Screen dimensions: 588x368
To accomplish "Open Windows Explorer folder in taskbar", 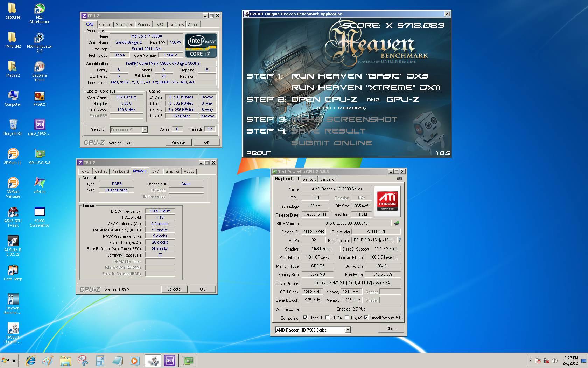I will 65,360.
